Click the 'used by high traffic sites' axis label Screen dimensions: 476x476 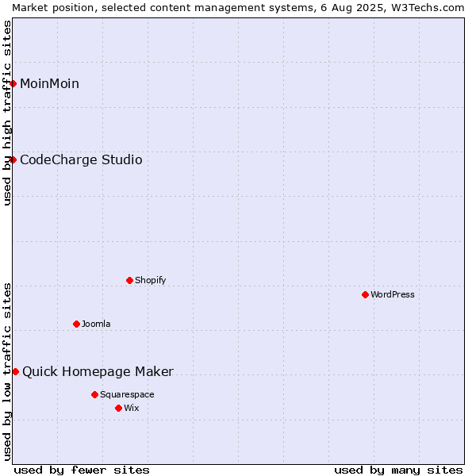tap(7, 113)
